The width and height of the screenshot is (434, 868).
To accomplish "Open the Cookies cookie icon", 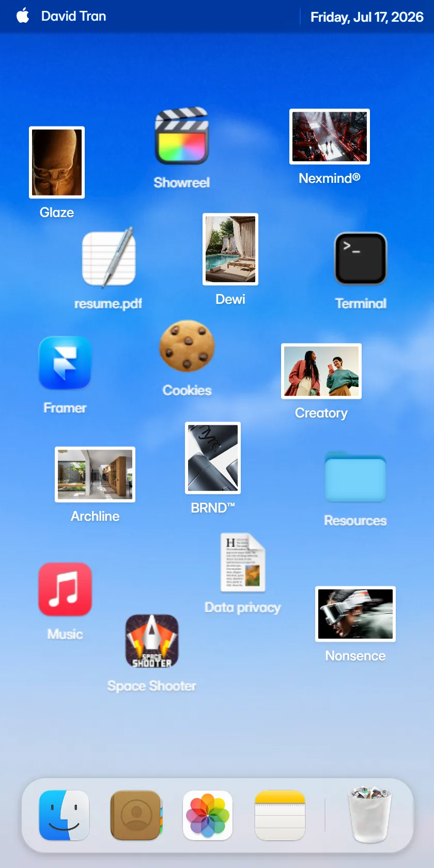I will [x=187, y=346].
